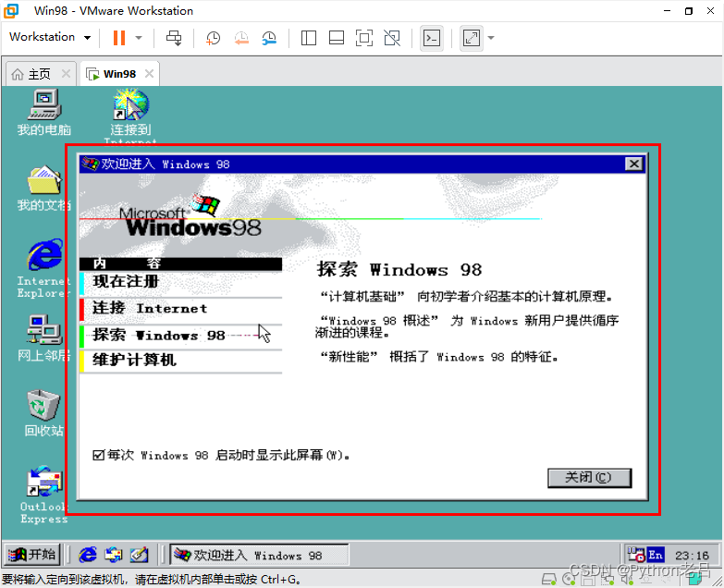This screenshot has width=724, height=588.
Task: Click 连接 Internet in the contents list
Action: point(180,309)
